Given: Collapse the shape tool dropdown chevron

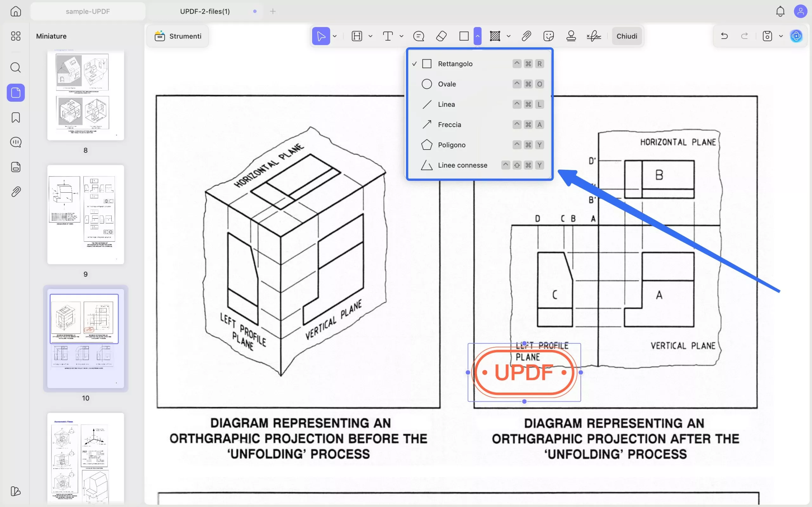Looking at the screenshot, I should click(x=477, y=36).
